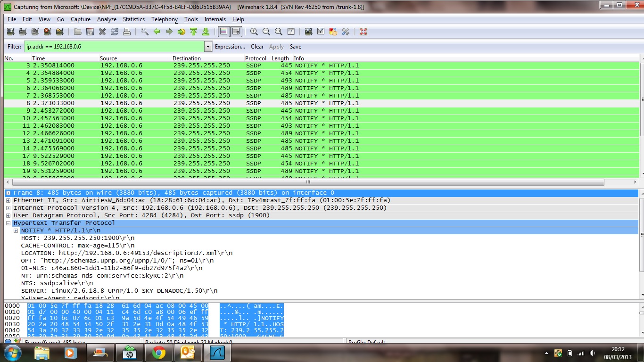Viewport: 644px width, 362px height.
Task: Toggle colorize packet list button
Action: (224, 32)
